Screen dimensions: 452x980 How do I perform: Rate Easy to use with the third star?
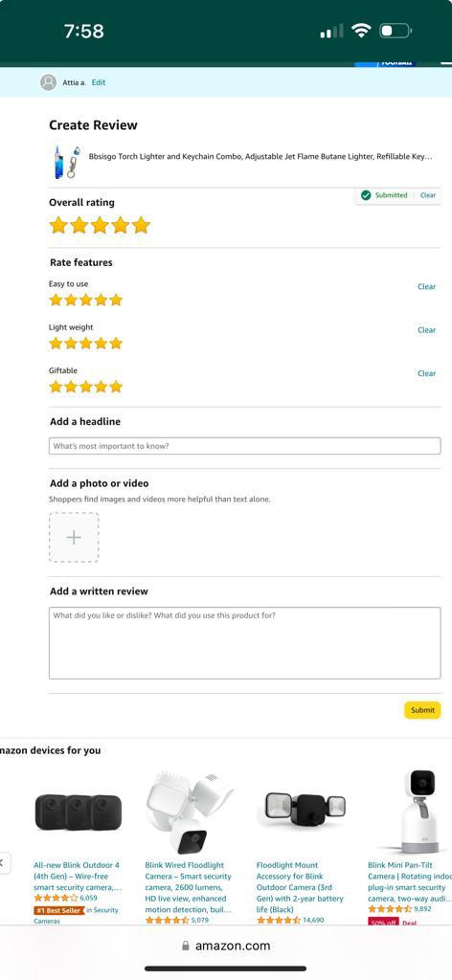(85, 300)
